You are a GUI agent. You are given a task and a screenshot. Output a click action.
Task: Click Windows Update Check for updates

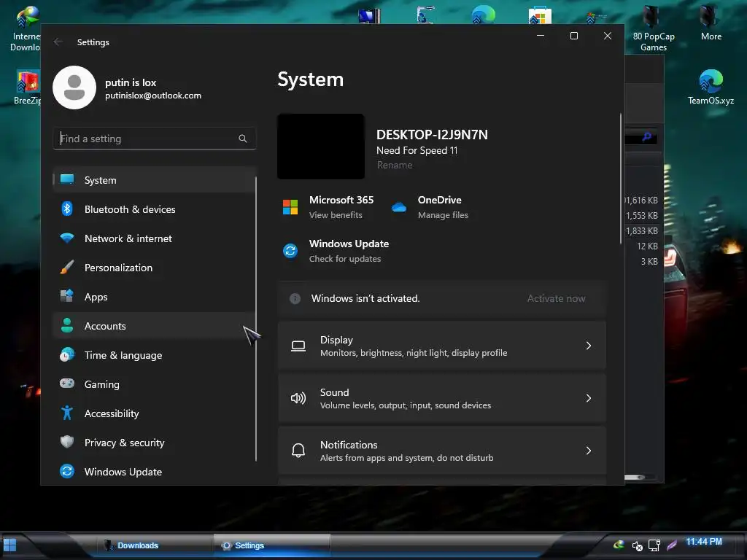(x=345, y=259)
